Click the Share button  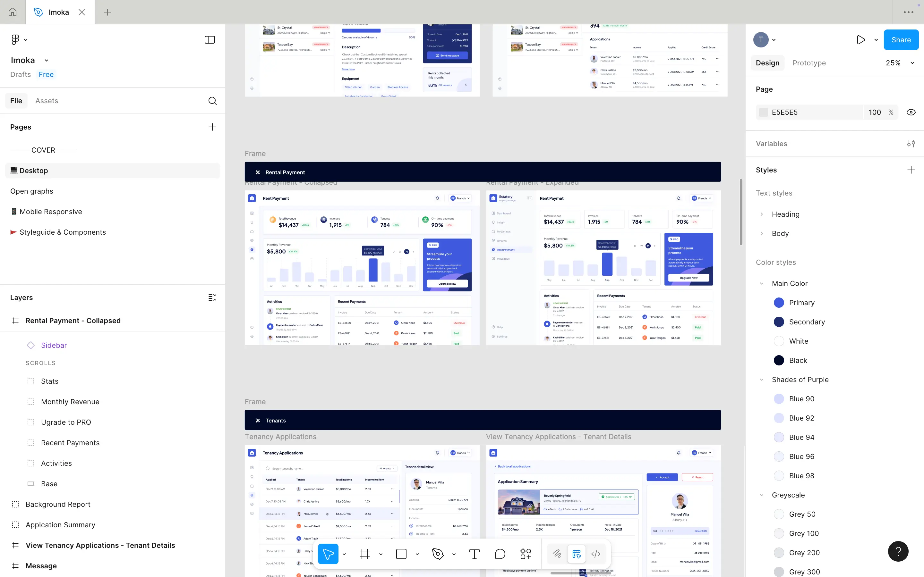pyautogui.click(x=901, y=40)
